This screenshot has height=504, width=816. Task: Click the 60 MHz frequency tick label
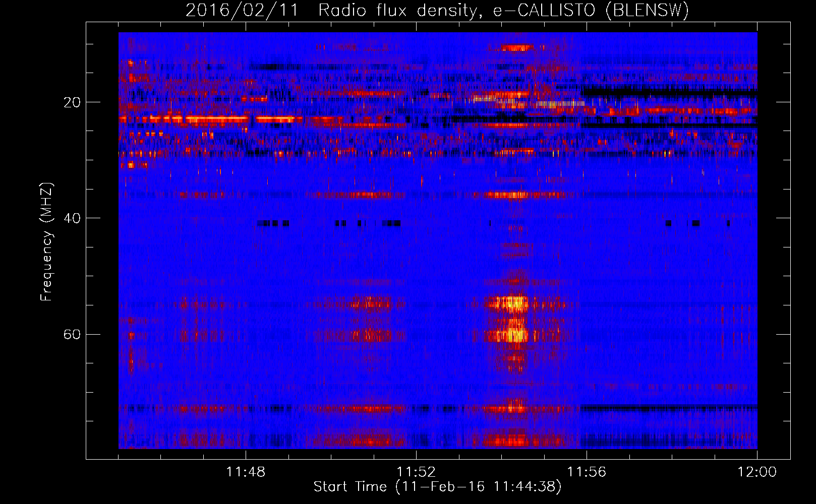point(72,335)
